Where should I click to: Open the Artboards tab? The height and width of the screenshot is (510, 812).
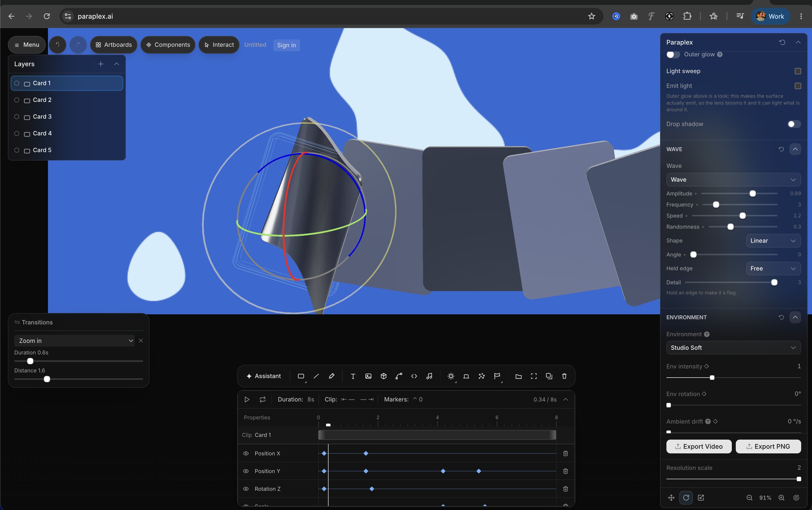(x=114, y=45)
